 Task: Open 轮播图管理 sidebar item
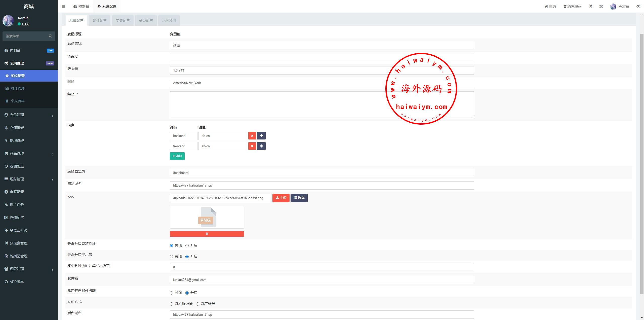(29, 256)
